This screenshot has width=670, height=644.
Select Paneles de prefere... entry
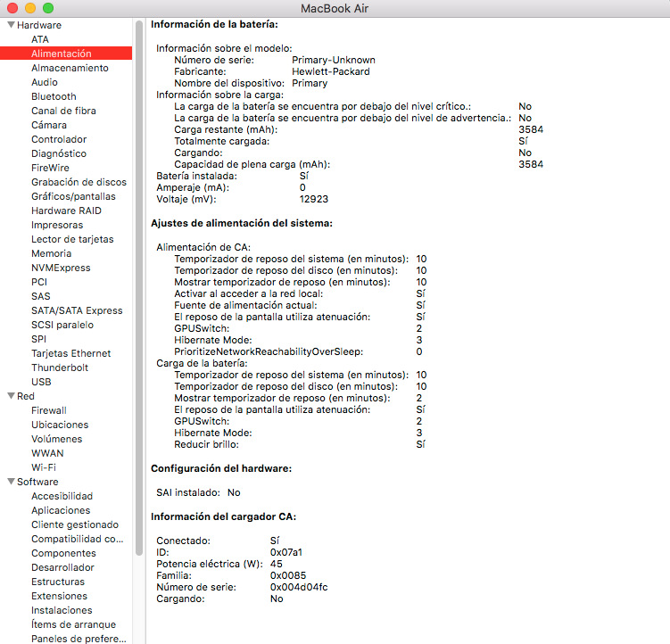(x=79, y=639)
